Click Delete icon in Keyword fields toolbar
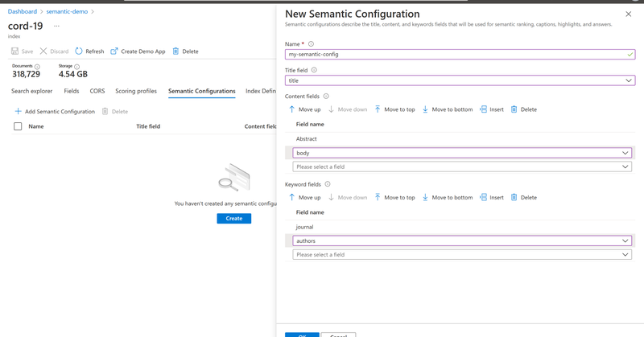 pyautogui.click(x=514, y=197)
